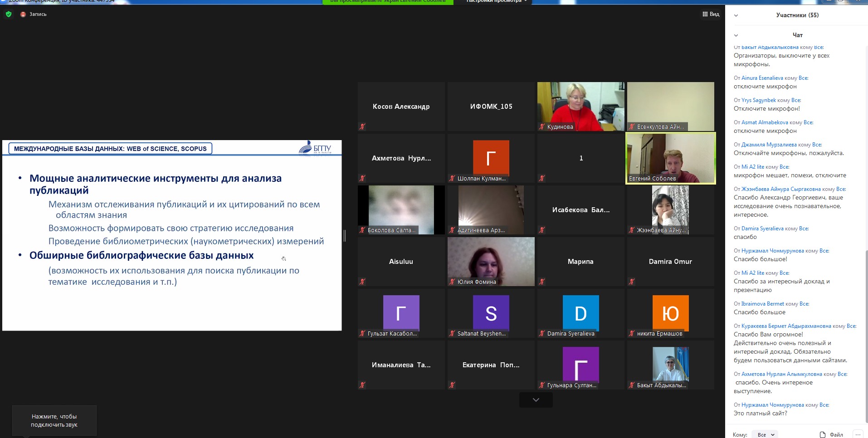Click muted mic icon on Косов Александр tile
This screenshot has width=868, height=438.
point(362,127)
